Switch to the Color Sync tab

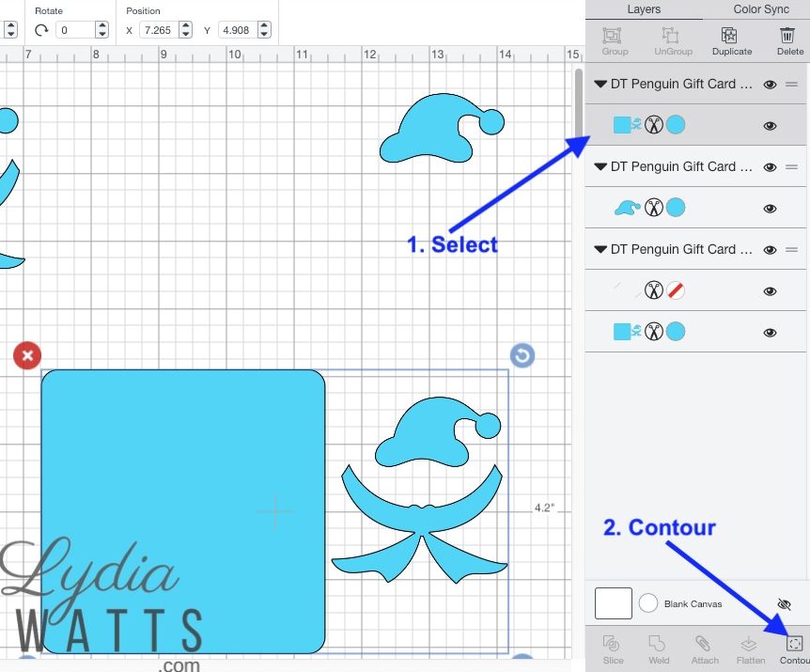coord(761,9)
